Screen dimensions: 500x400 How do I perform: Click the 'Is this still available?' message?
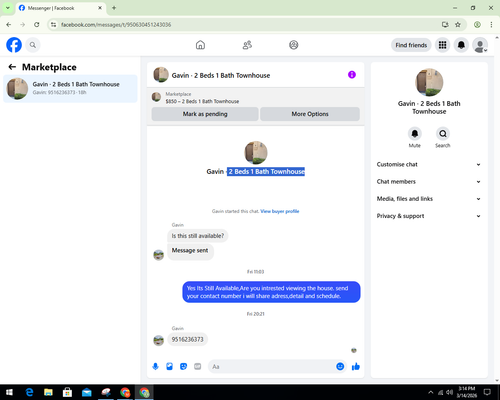point(198,236)
